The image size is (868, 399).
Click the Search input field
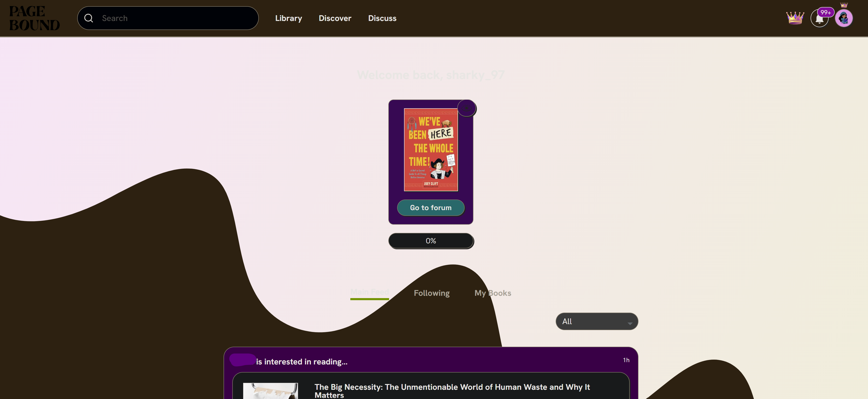pyautogui.click(x=168, y=18)
